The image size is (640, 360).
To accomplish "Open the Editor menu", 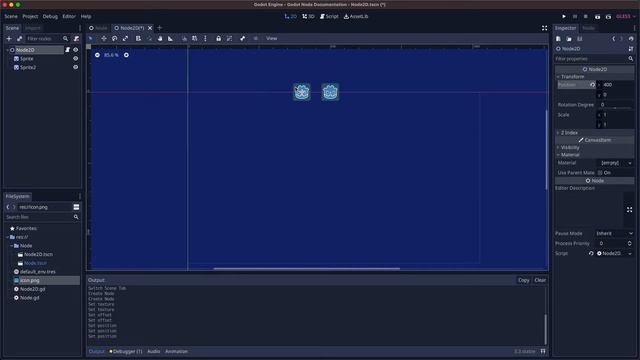I will click(69, 16).
